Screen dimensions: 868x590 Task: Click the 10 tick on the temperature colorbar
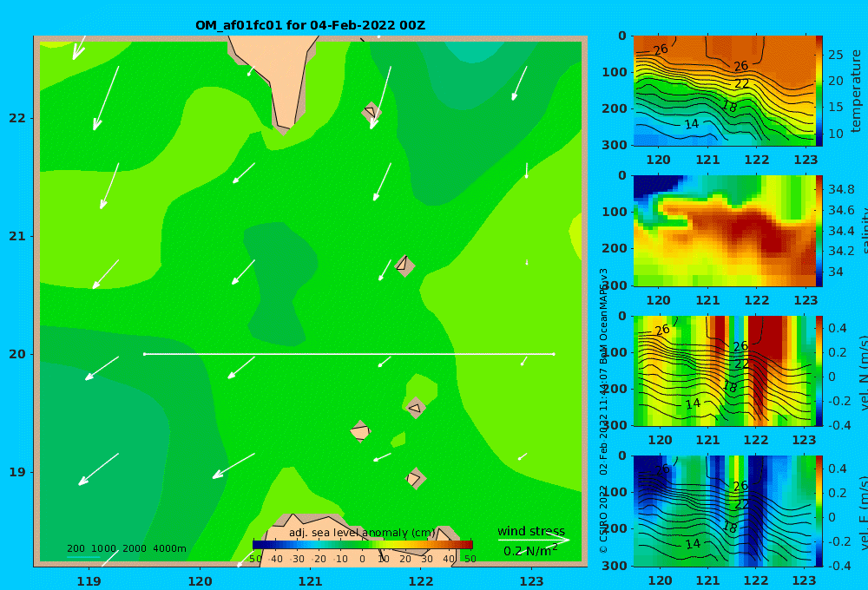coord(835,134)
